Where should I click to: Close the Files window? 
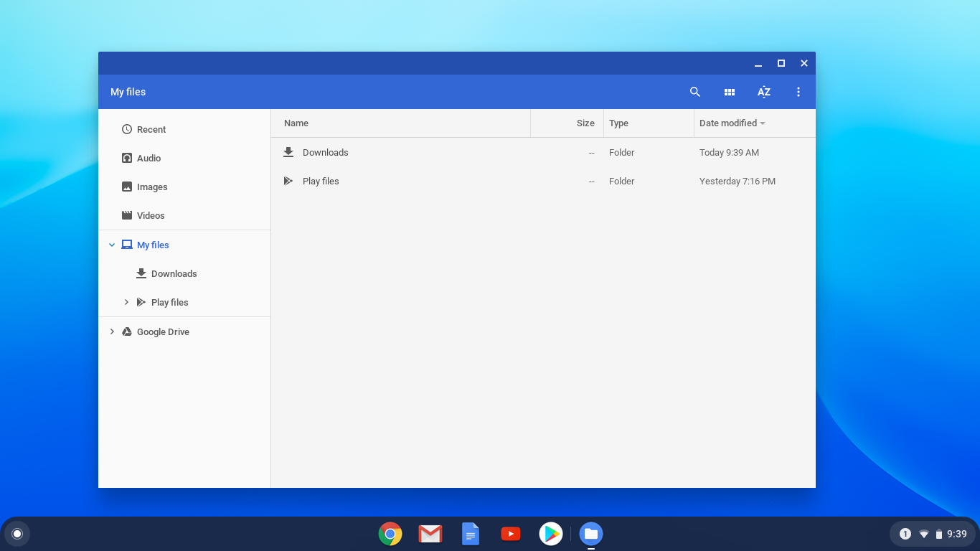pyautogui.click(x=804, y=63)
